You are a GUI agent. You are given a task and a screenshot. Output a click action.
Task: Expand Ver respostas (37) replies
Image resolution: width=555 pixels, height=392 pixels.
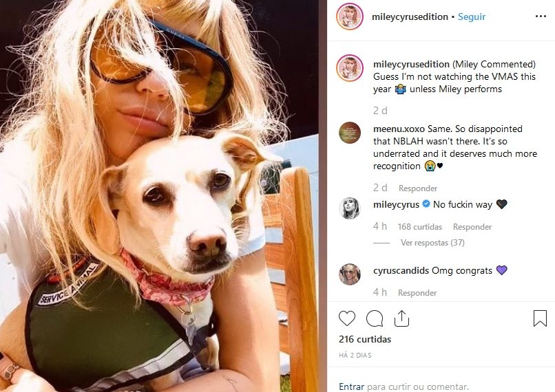pos(432,243)
